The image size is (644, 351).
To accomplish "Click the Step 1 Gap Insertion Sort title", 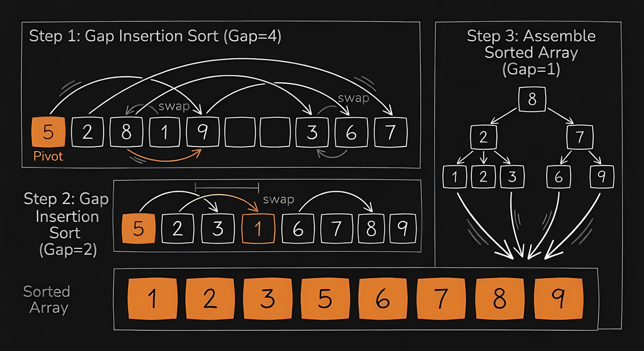I will [155, 36].
